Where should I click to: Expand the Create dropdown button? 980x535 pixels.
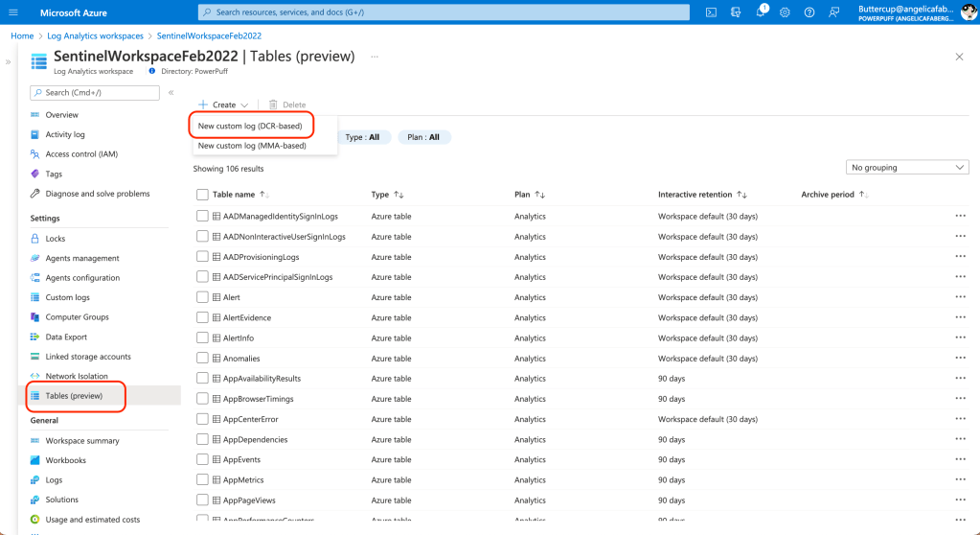[224, 105]
